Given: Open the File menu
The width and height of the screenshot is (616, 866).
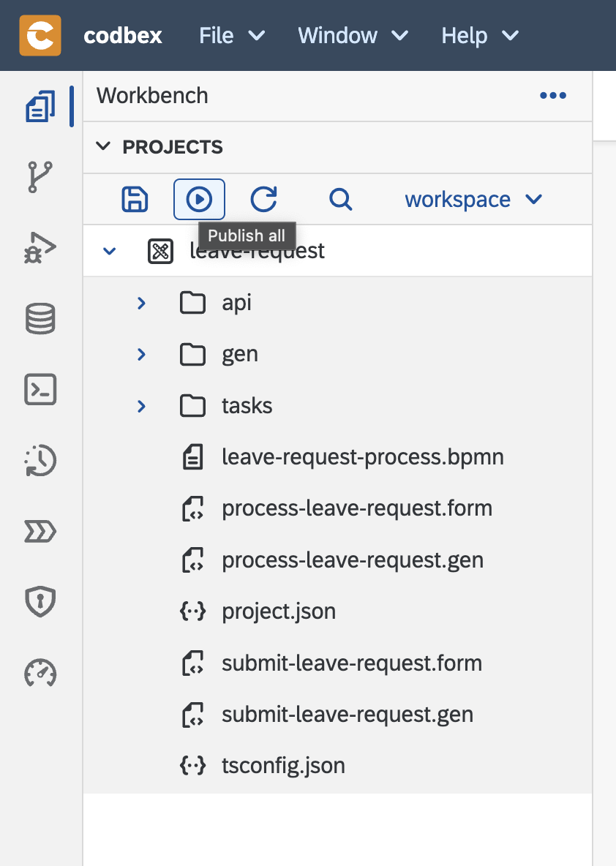Looking at the screenshot, I should pos(232,36).
